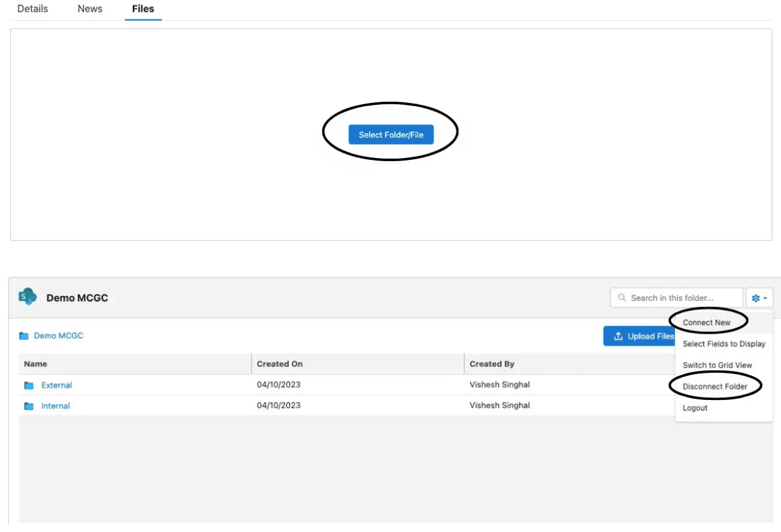
Task: Click the External folder icon
Action: pos(29,385)
